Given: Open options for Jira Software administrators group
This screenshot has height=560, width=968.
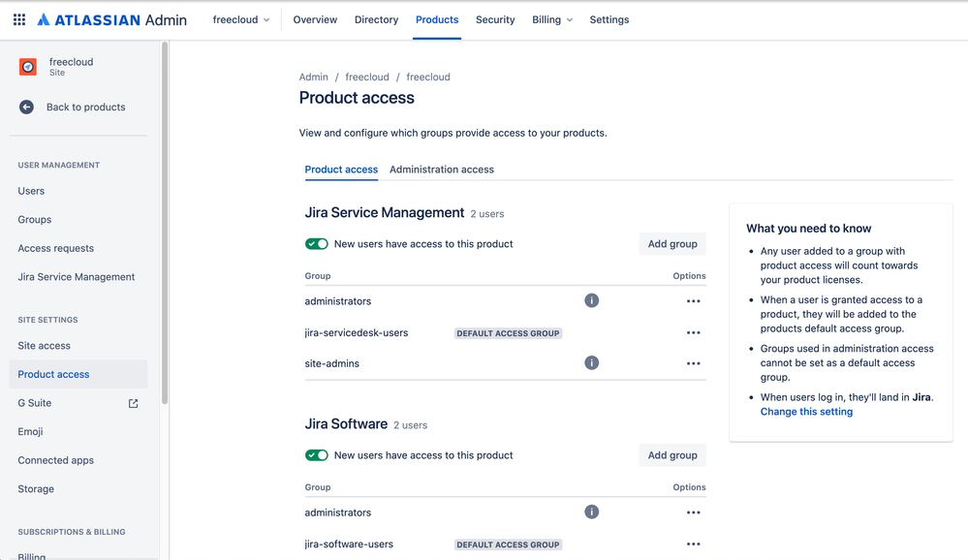Looking at the screenshot, I should pos(693,513).
